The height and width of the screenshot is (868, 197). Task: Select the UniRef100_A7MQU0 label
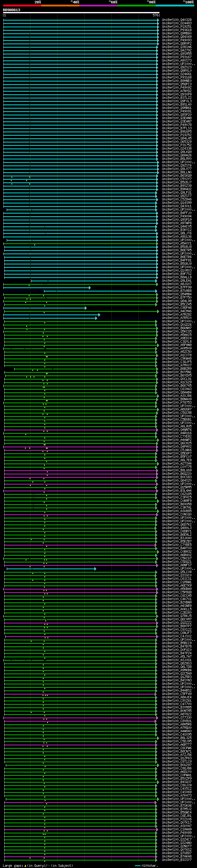click(x=177, y=728)
